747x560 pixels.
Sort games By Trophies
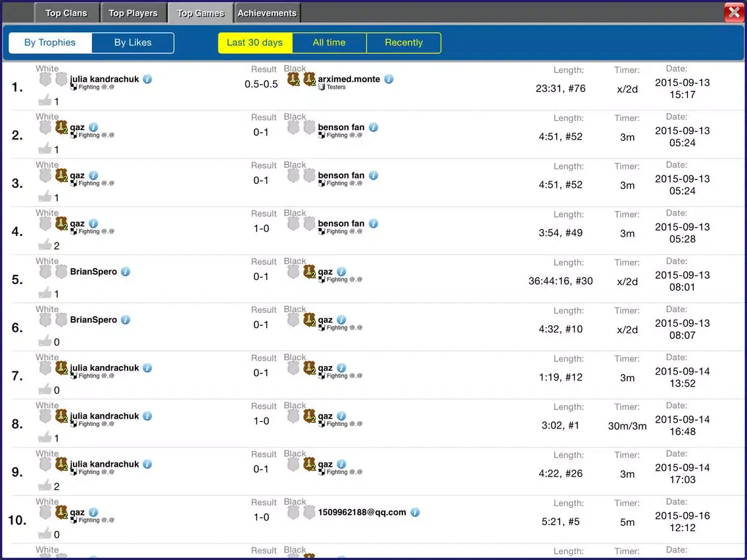pos(50,42)
